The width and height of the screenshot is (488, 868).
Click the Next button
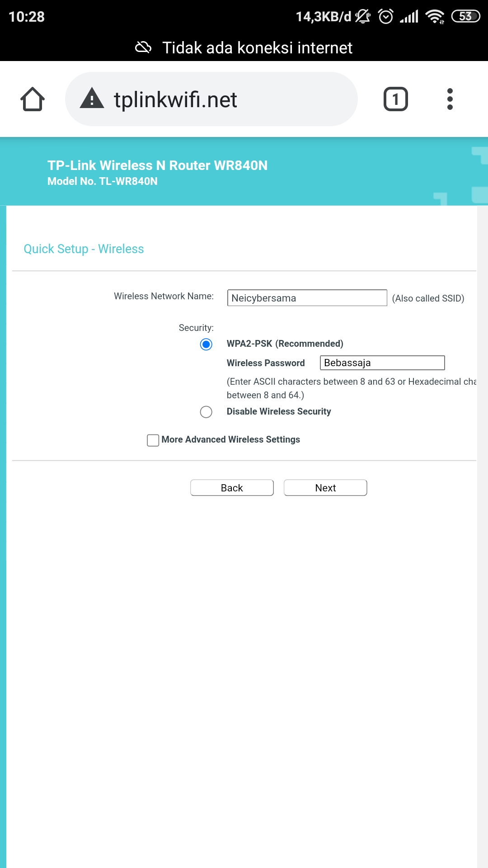click(325, 488)
